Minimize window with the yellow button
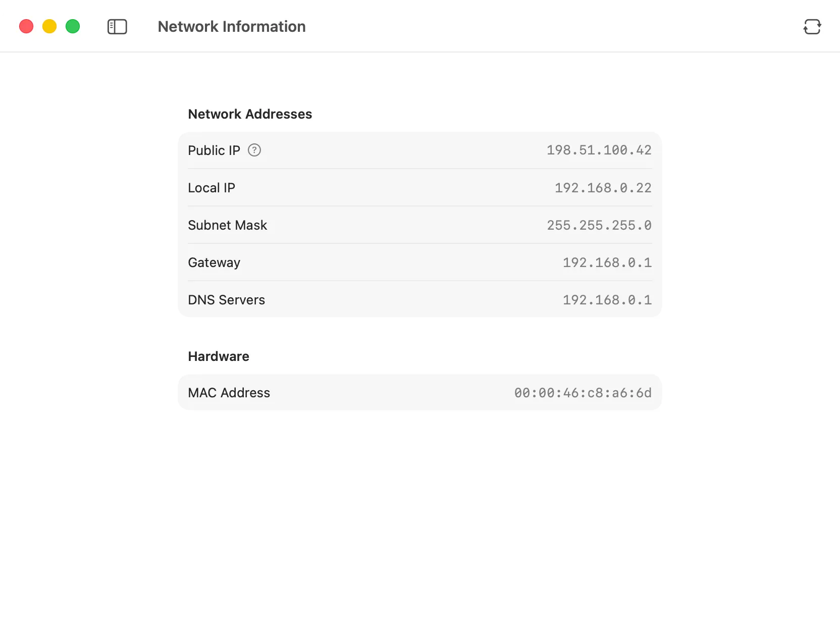 tap(49, 26)
